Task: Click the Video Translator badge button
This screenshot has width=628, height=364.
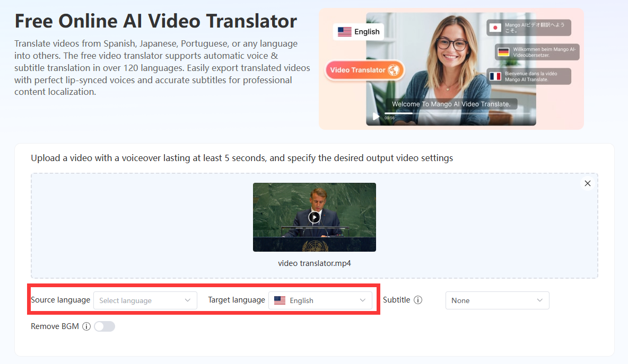Action: pos(364,69)
